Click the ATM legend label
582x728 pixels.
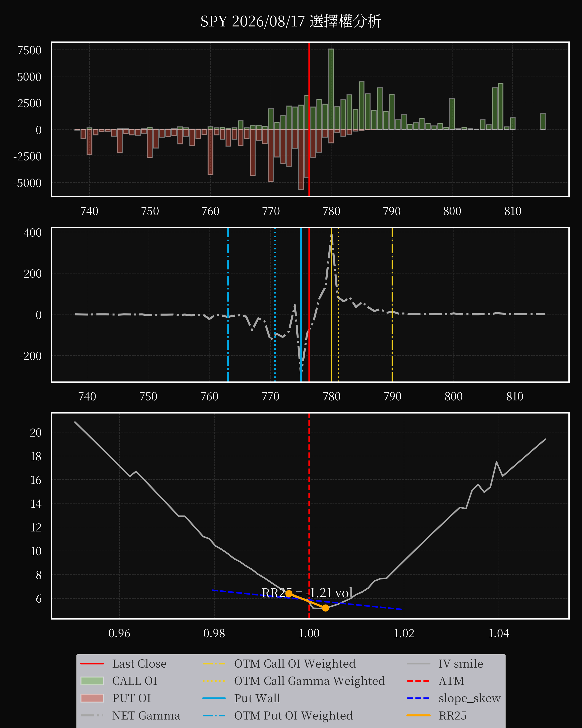pos(451,681)
